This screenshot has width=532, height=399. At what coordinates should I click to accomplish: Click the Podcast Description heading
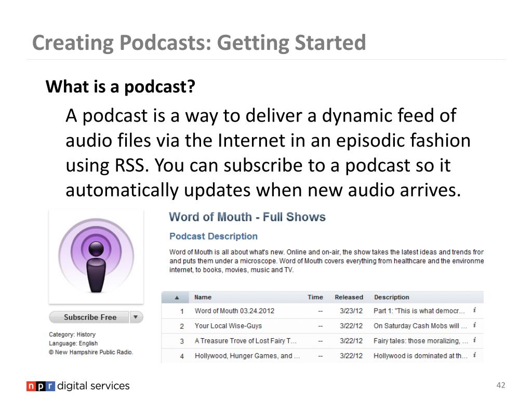pos(214,236)
